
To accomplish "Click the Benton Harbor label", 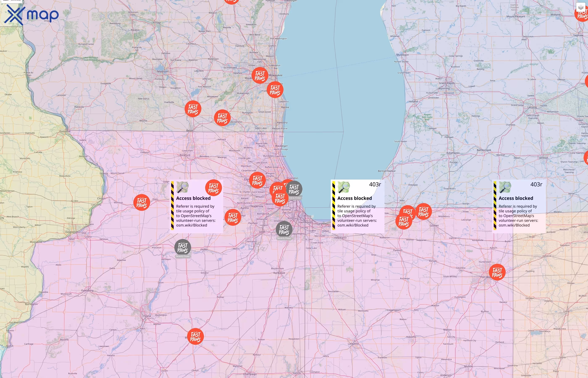I will (387, 171).
